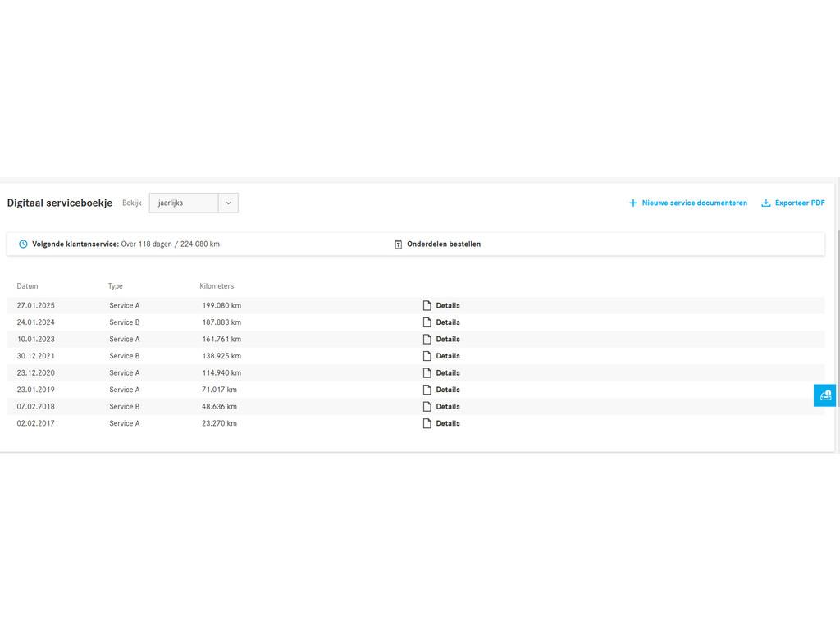
Task: Export the service booklet as PDF
Action: point(799,203)
